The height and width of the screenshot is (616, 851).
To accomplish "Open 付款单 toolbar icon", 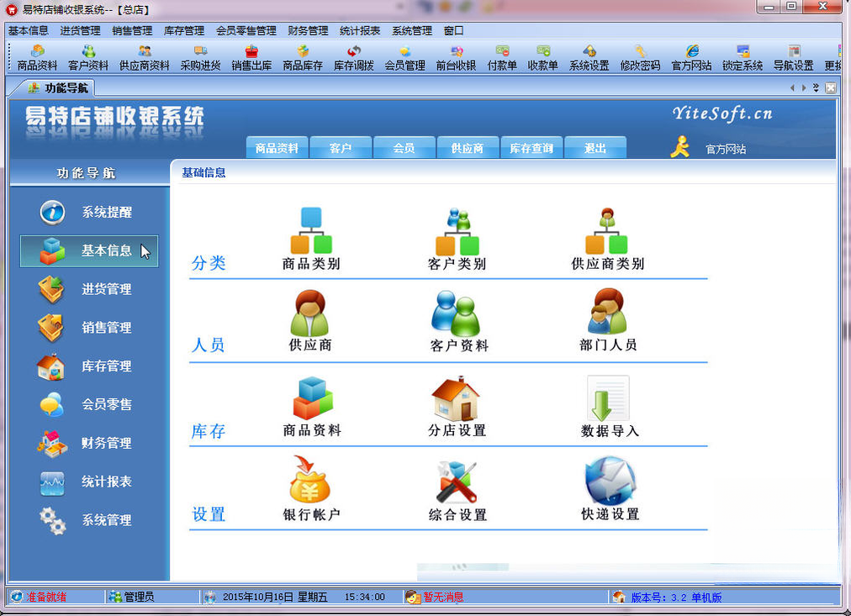I will coord(502,59).
